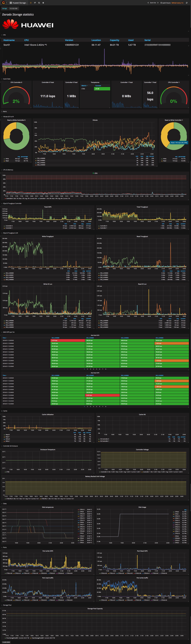Shift time range back with the left arrow

[148, 3]
